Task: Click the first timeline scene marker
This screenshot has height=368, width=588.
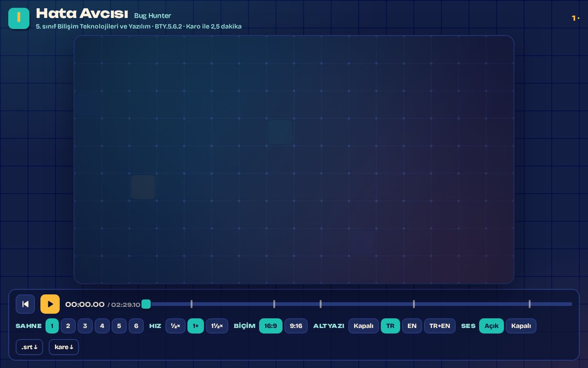Action: pyautogui.click(x=192, y=304)
